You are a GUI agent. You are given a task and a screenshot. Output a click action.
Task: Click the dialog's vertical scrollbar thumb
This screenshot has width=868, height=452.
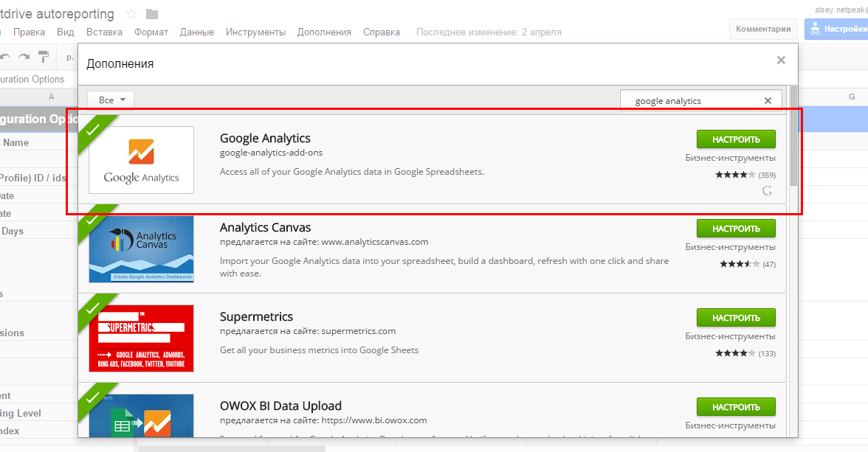click(x=794, y=136)
